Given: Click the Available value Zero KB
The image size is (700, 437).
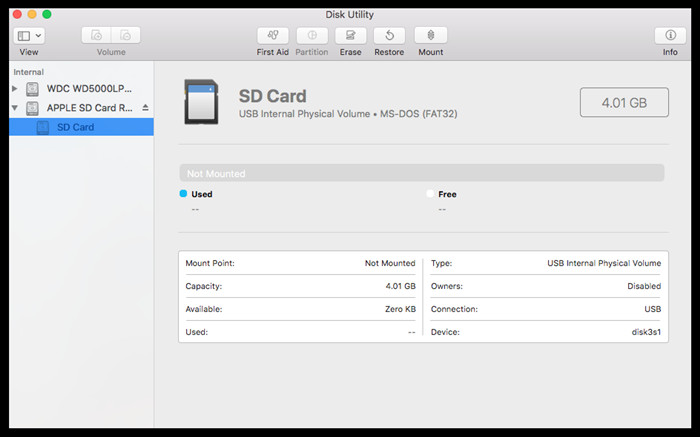Looking at the screenshot, I should pyautogui.click(x=400, y=309).
